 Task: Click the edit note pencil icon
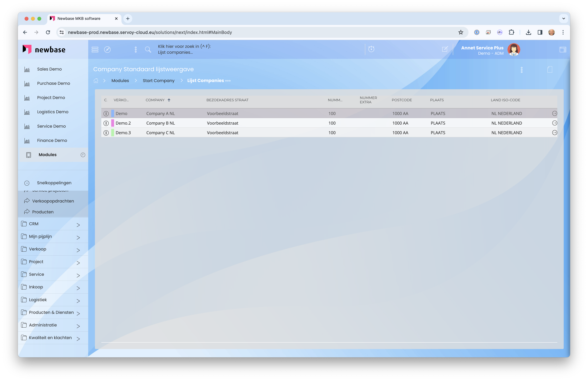coord(445,49)
